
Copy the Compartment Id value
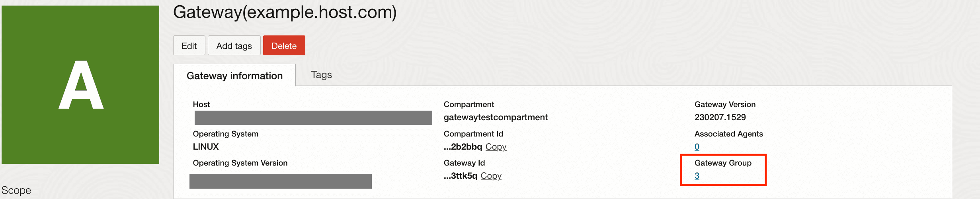(496, 147)
